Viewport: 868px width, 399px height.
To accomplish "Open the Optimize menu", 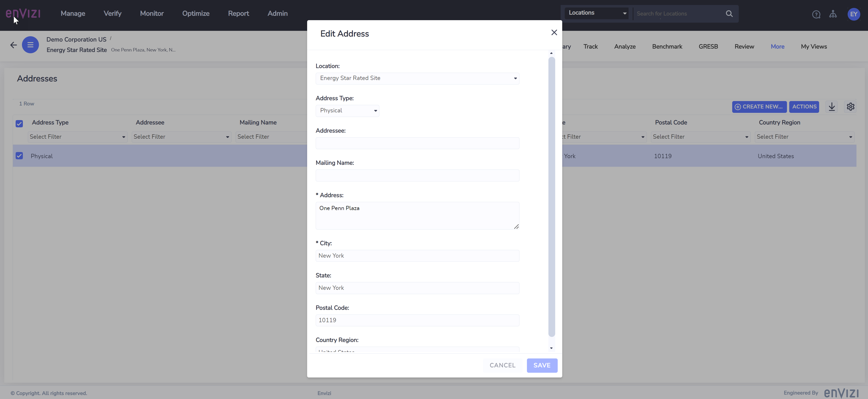I will pos(196,14).
